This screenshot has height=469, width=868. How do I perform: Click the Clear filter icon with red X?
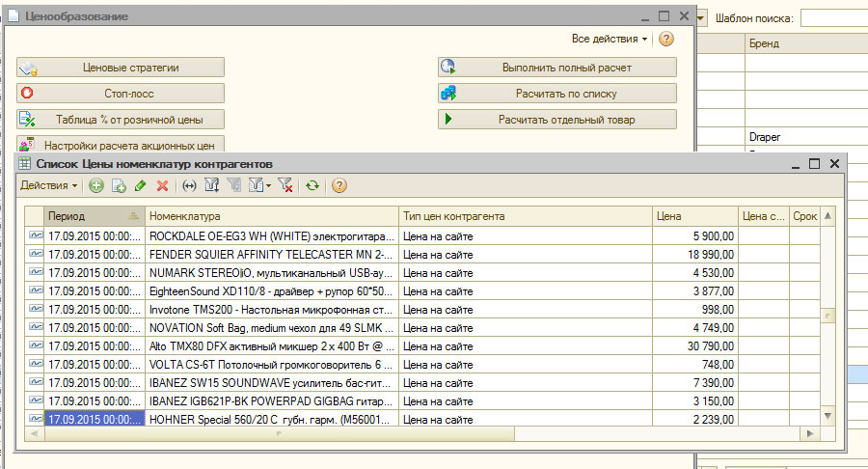(285, 185)
